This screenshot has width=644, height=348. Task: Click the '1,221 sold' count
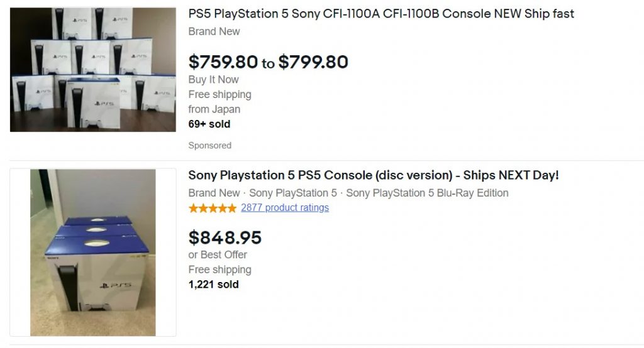[214, 285]
